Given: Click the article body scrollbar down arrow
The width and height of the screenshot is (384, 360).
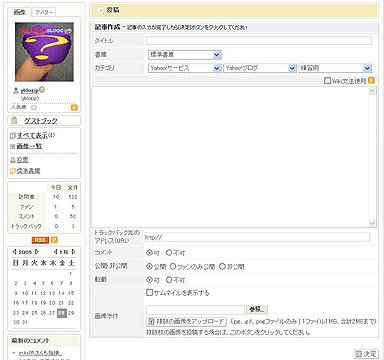Looking at the screenshot, I should (x=372, y=223).
